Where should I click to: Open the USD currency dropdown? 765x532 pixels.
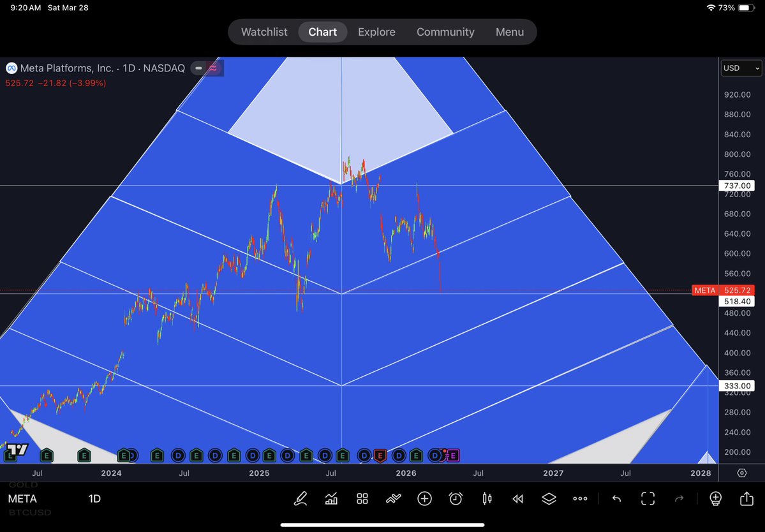click(740, 68)
